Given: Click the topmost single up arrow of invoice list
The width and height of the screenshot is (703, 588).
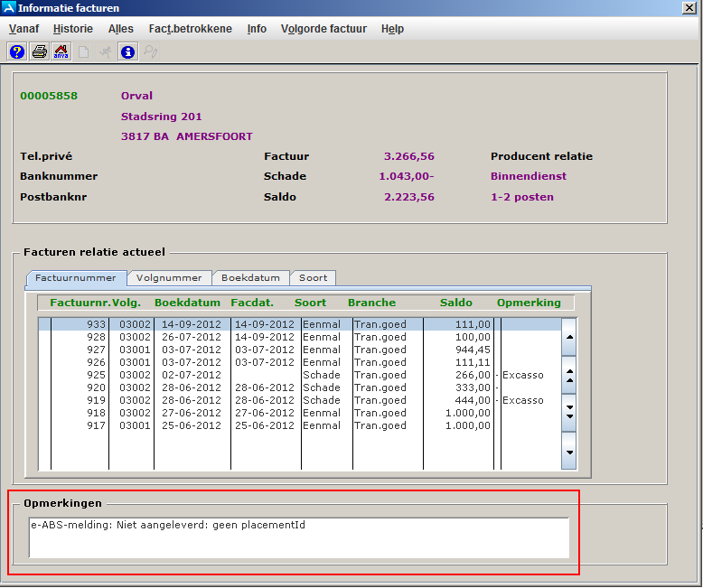Looking at the screenshot, I should coord(569,337).
